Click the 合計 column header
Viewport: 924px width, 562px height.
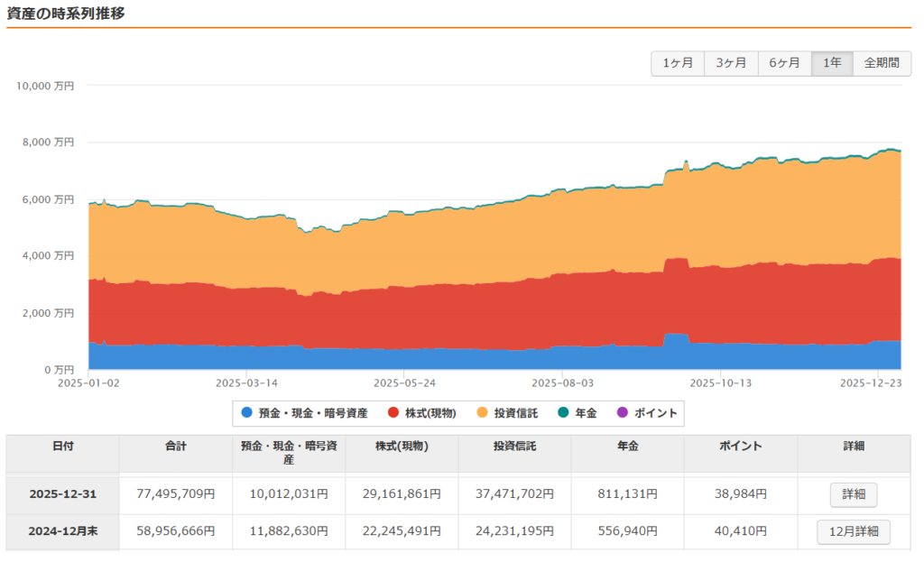(175, 447)
